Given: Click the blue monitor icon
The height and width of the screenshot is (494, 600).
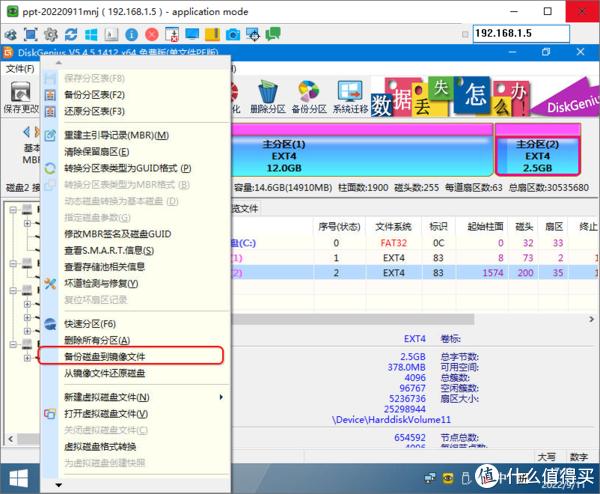Looking at the screenshot, I should 192,34.
